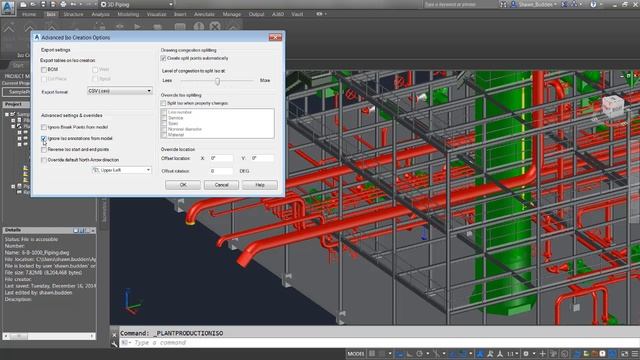Click the Help question mark icon in title bar

click(593, 4)
